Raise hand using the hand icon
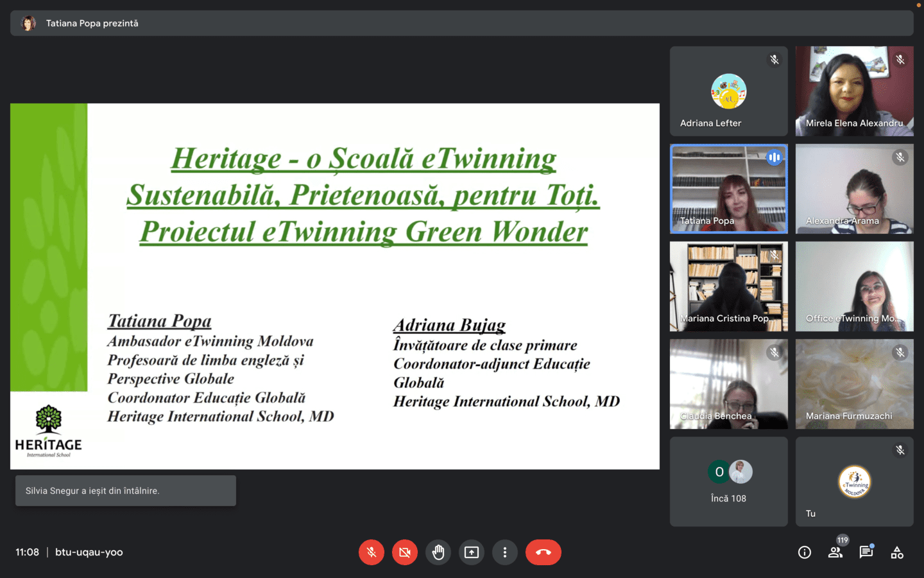Viewport: 924px width, 578px height. coord(438,552)
